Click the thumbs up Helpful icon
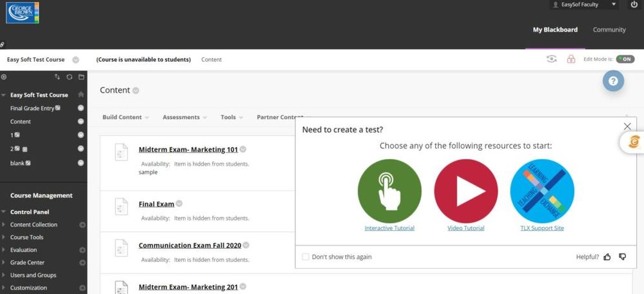The height and width of the screenshot is (294, 644). click(x=607, y=257)
